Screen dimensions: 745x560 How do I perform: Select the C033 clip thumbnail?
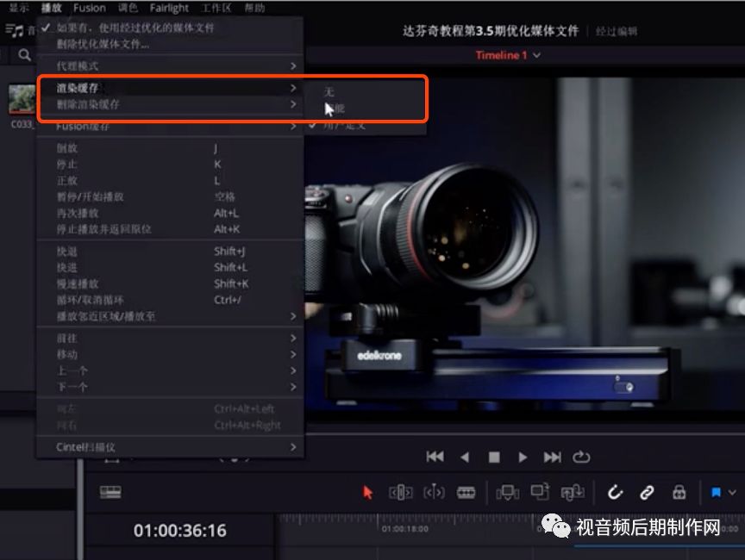click(22, 99)
